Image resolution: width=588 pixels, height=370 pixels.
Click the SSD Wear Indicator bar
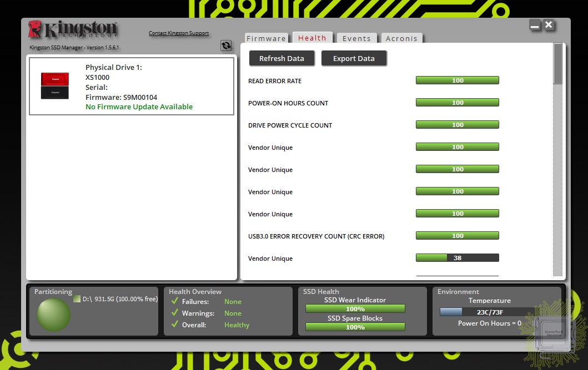[x=355, y=309]
